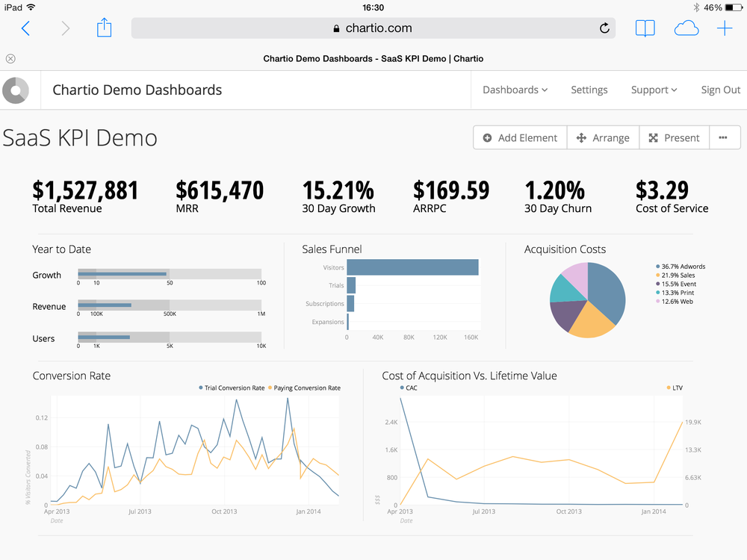Click the Conversion Rate chart heading
This screenshot has height=560, width=747.
tap(72, 376)
